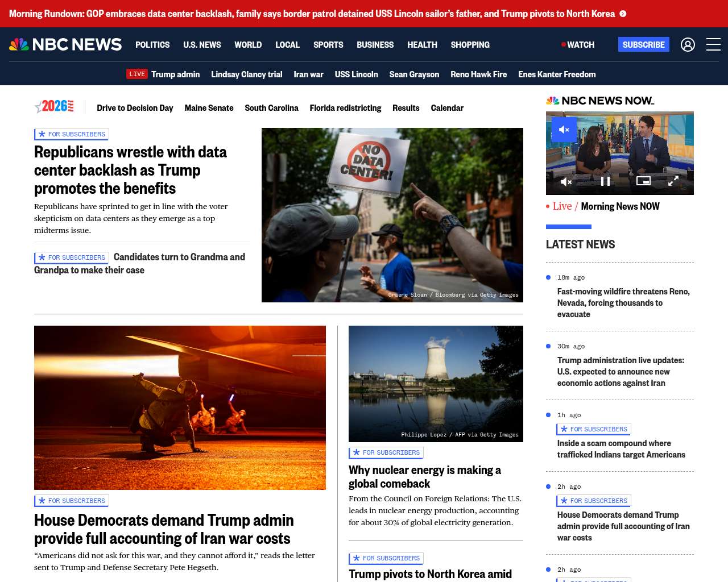
Task: Click the 2026 elections logo
Action: click(x=55, y=106)
